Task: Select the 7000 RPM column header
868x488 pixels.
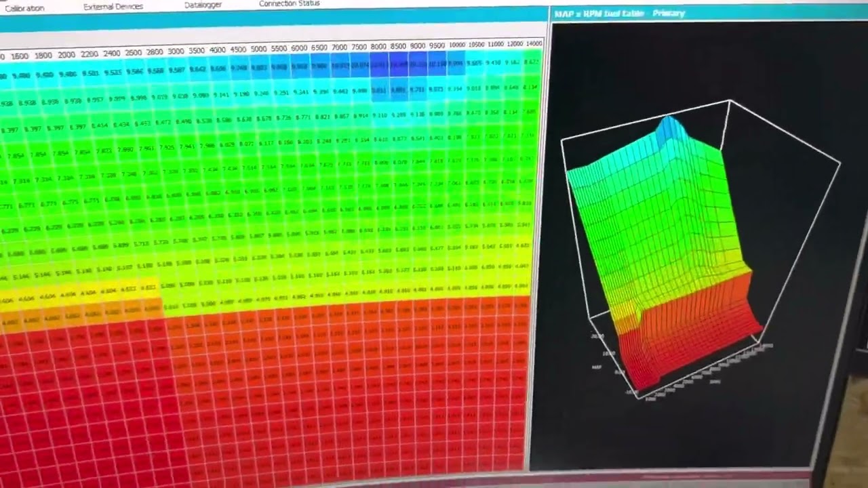Action: point(340,47)
